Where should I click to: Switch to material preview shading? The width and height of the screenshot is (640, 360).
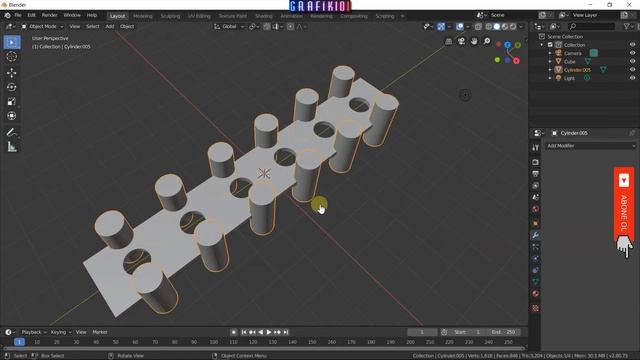click(x=505, y=27)
